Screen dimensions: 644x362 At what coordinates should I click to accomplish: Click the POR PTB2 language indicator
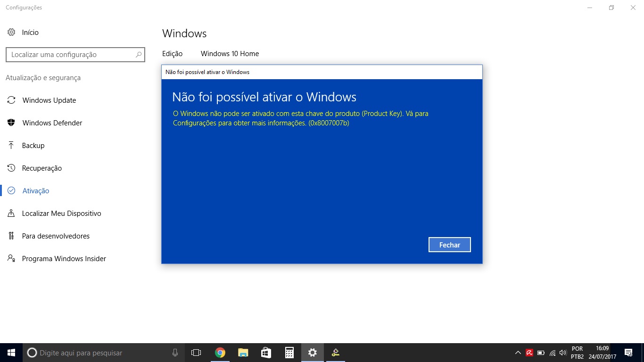click(577, 353)
